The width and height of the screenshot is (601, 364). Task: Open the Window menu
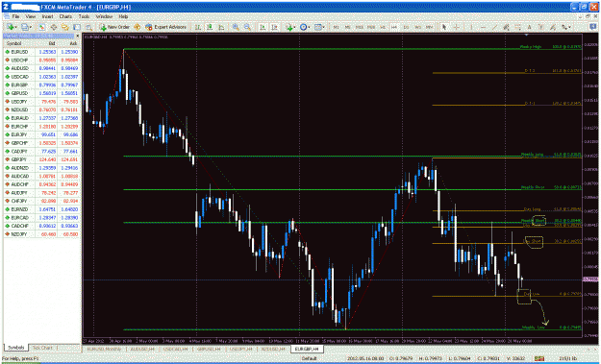pyautogui.click(x=104, y=17)
